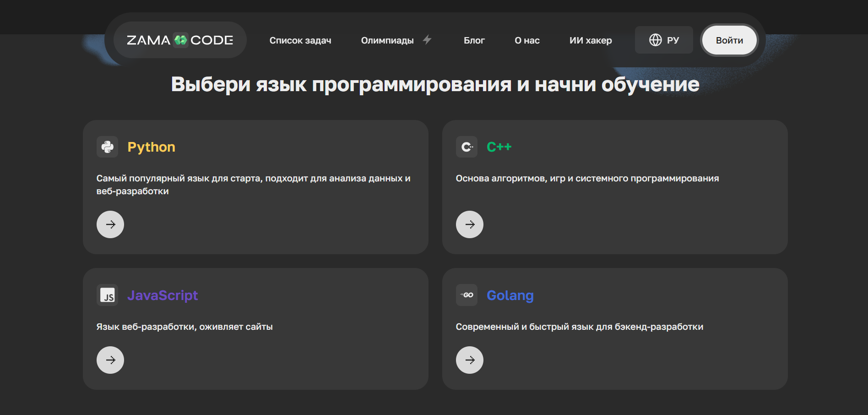Image resolution: width=868 pixels, height=415 pixels.
Task: Go to the Блог page
Action: coord(474,40)
